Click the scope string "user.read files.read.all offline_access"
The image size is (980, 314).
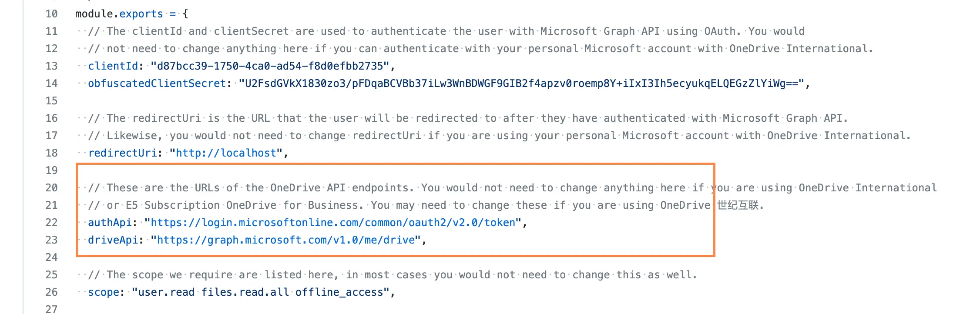tap(261, 292)
